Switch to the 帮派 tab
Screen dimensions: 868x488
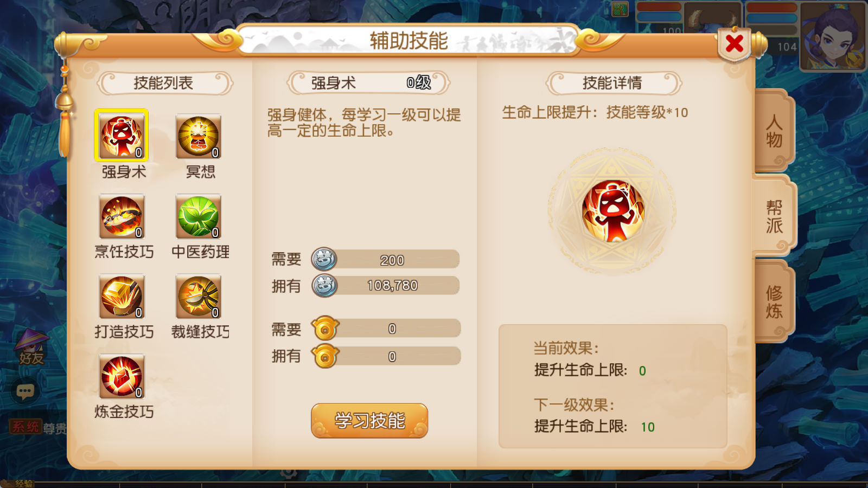[x=774, y=216]
